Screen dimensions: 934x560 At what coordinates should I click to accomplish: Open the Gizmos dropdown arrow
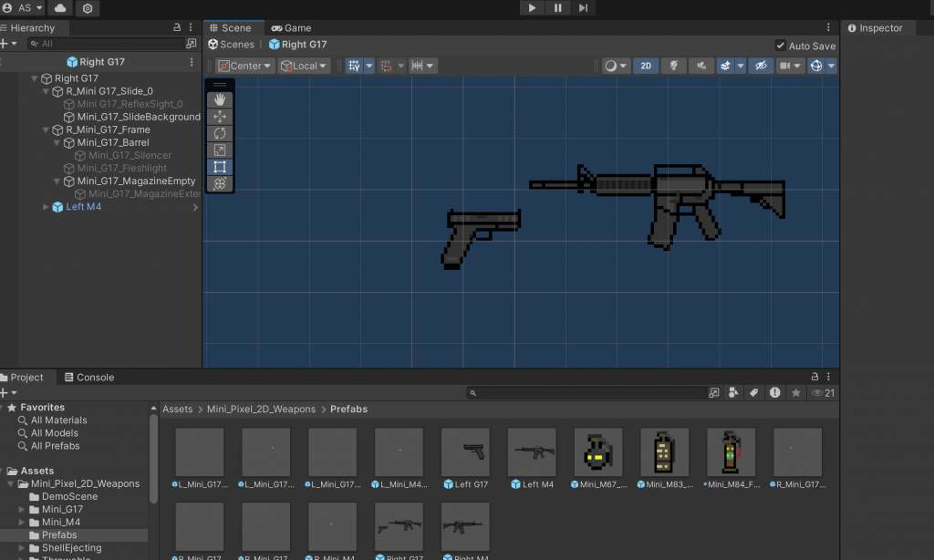click(831, 66)
